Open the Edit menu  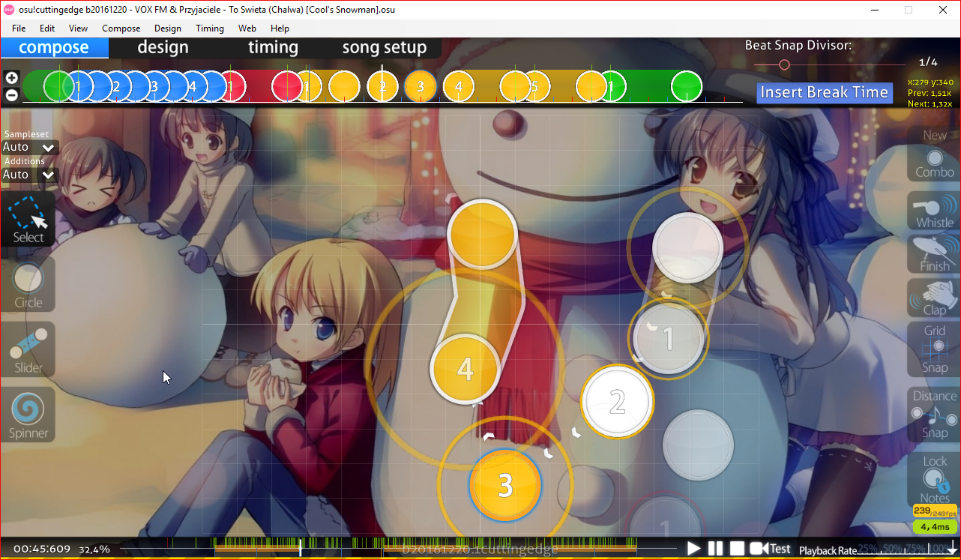[47, 28]
